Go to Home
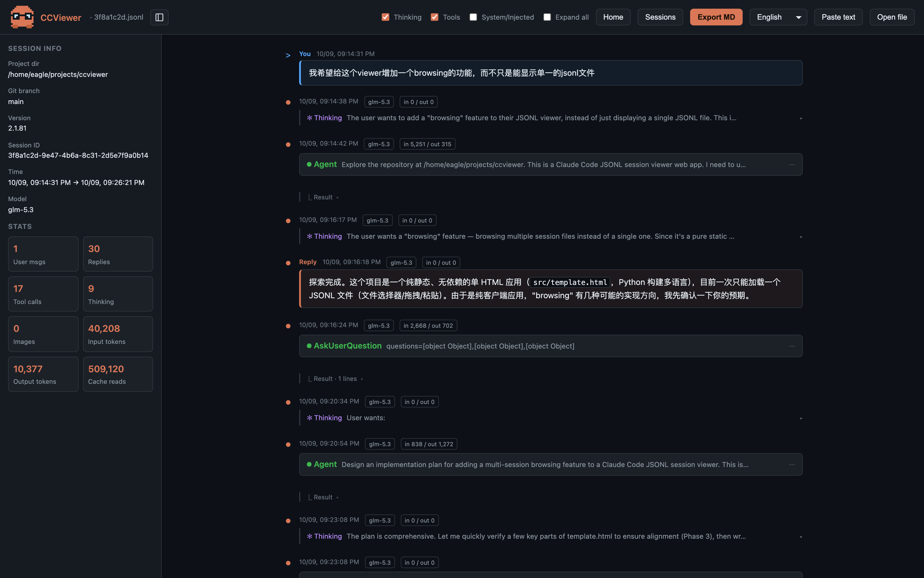Viewport: 924px width, 578px height. pos(613,17)
